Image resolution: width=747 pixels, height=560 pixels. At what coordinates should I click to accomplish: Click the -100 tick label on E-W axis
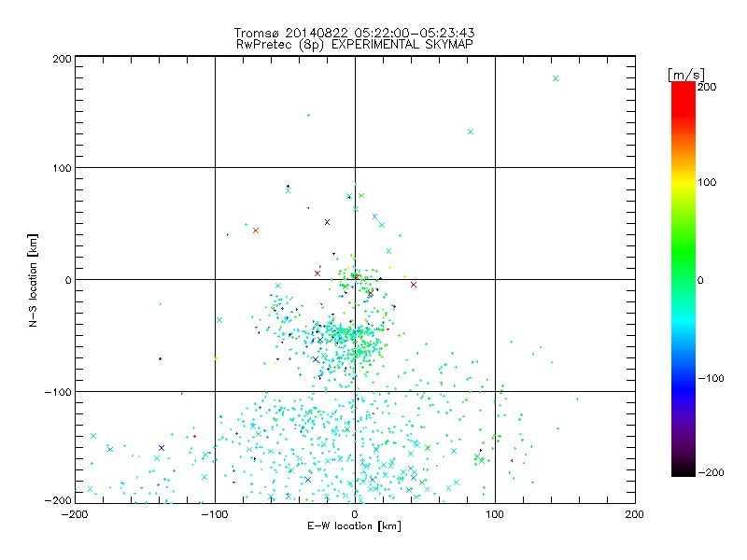[x=215, y=514]
